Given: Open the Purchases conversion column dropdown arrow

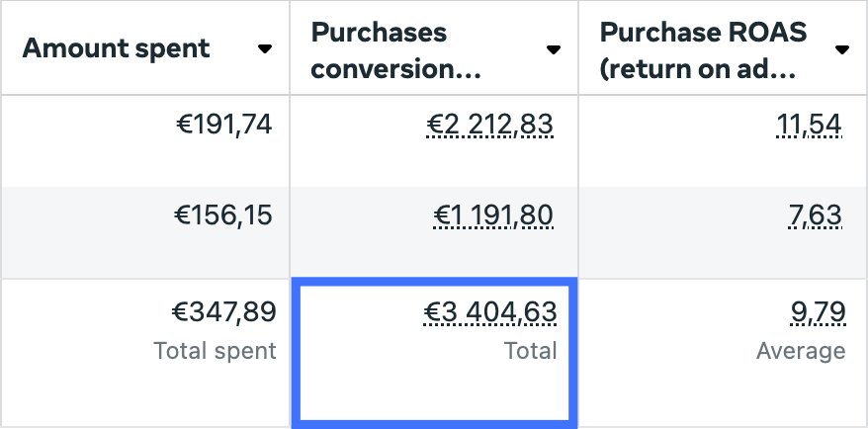Looking at the screenshot, I should point(554,49).
